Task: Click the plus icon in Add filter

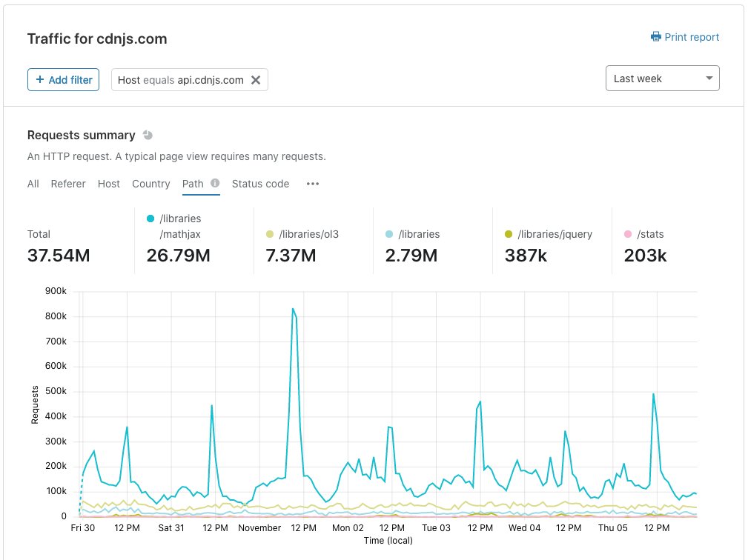Action: click(40, 79)
